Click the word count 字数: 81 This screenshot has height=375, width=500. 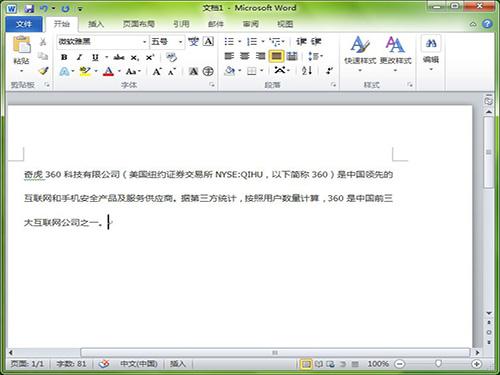(x=71, y=364)
